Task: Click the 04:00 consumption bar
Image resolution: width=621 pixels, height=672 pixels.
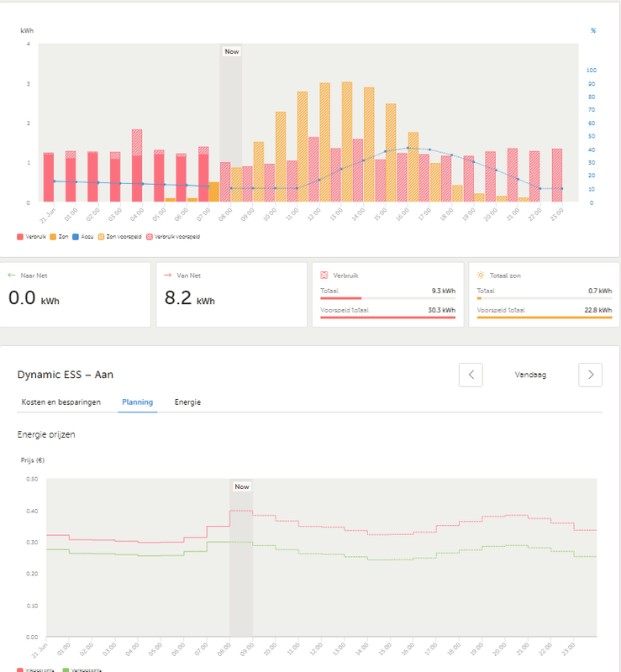Action: [137, 179]
